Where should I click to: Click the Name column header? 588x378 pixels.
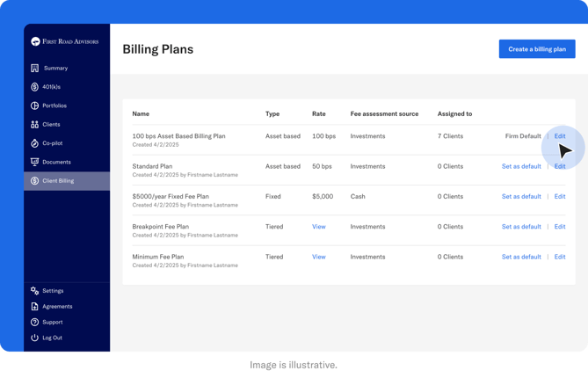point(141,113)
